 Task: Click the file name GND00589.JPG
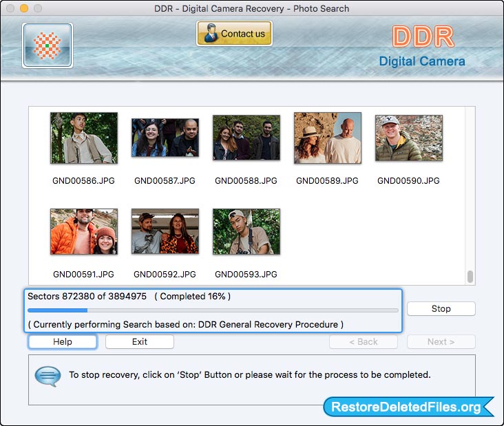pyautogui.click(x=327, y=180)
